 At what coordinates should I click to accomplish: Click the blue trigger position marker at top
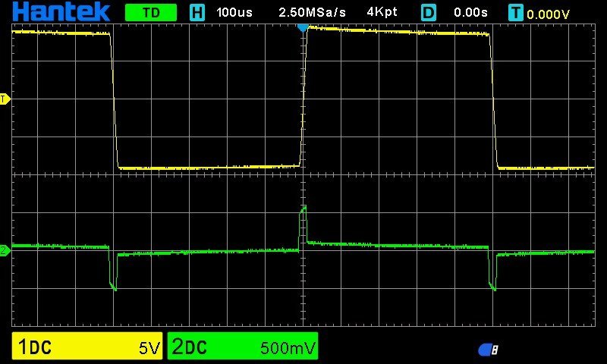pos(303,27)
